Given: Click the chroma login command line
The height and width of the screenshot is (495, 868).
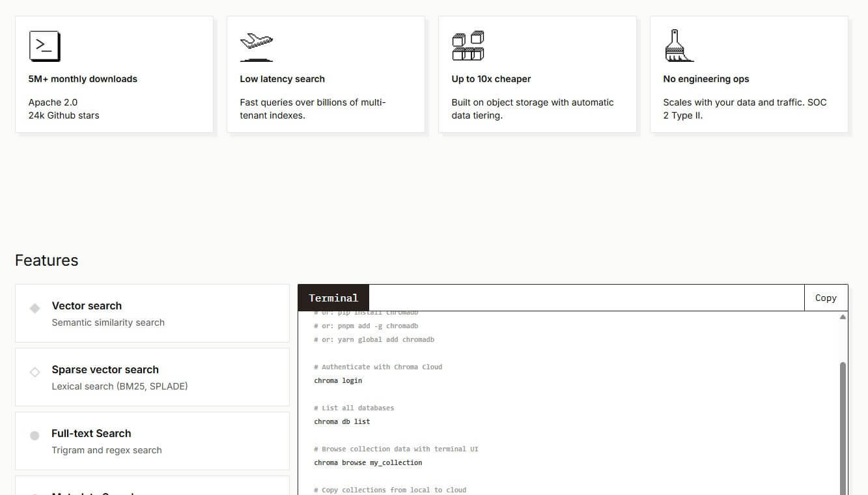Looking at the screenshot, I should 338,380.
